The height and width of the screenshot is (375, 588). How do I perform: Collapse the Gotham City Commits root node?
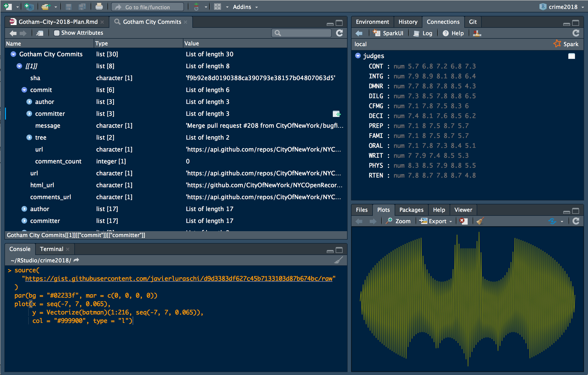click(13, 54)
